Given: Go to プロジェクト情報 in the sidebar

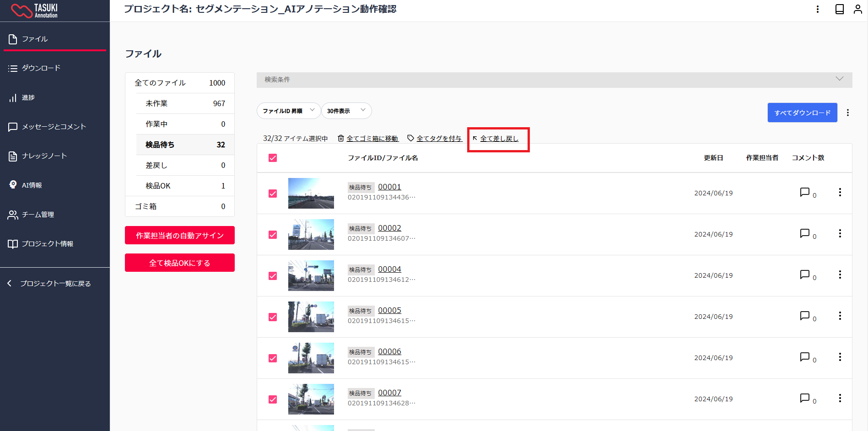Looking at the screenshot, I should coord(55,244).
